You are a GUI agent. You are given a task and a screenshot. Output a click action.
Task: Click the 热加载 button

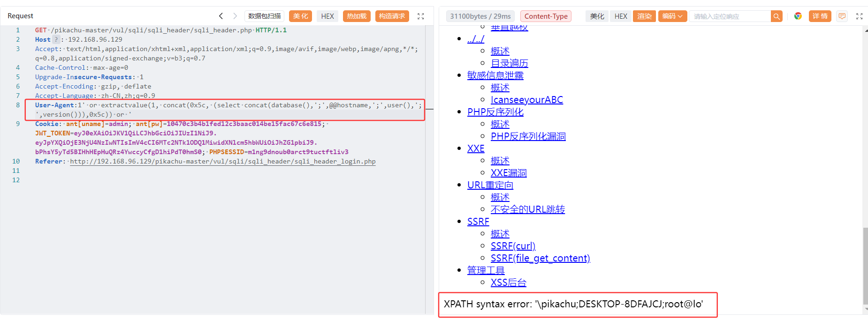357,16
